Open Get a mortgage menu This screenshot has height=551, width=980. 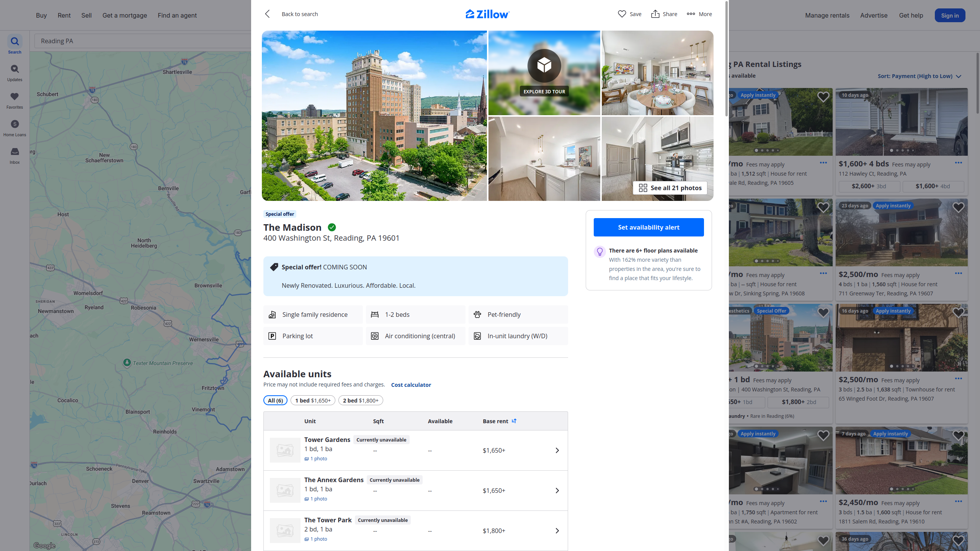coord(125,15)
